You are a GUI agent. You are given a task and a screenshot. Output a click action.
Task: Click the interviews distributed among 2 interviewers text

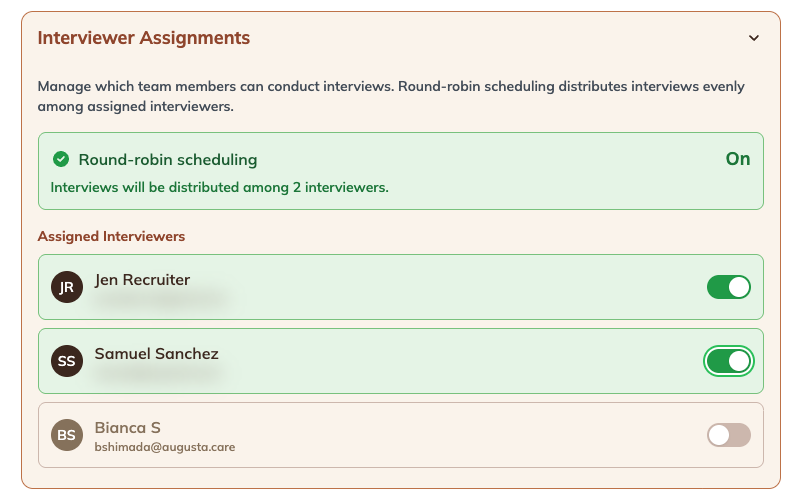219,187
